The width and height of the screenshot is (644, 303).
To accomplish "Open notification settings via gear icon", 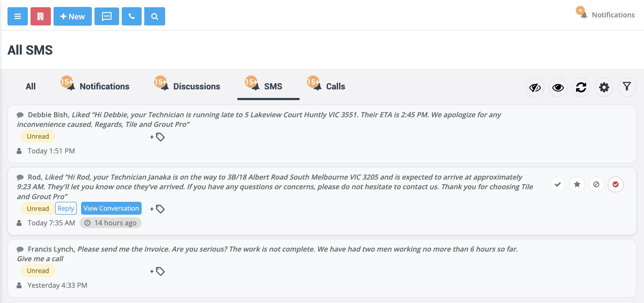I will 604,87.
